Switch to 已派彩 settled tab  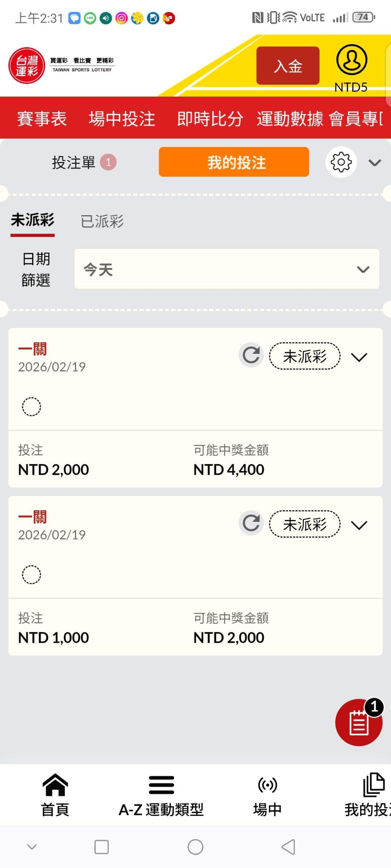[x=102, y=221]
